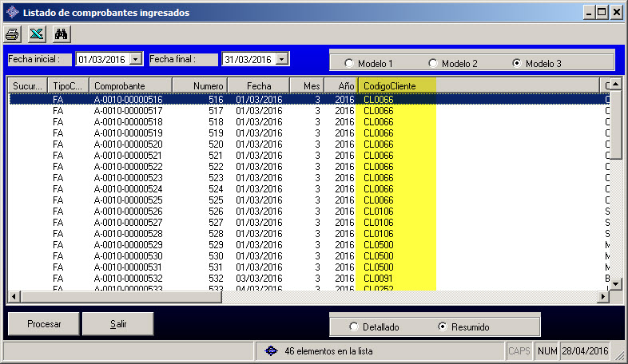This screenshot has width=628, height=364.
Task: Sort list by Fecha column header
Action: [258, 85]
